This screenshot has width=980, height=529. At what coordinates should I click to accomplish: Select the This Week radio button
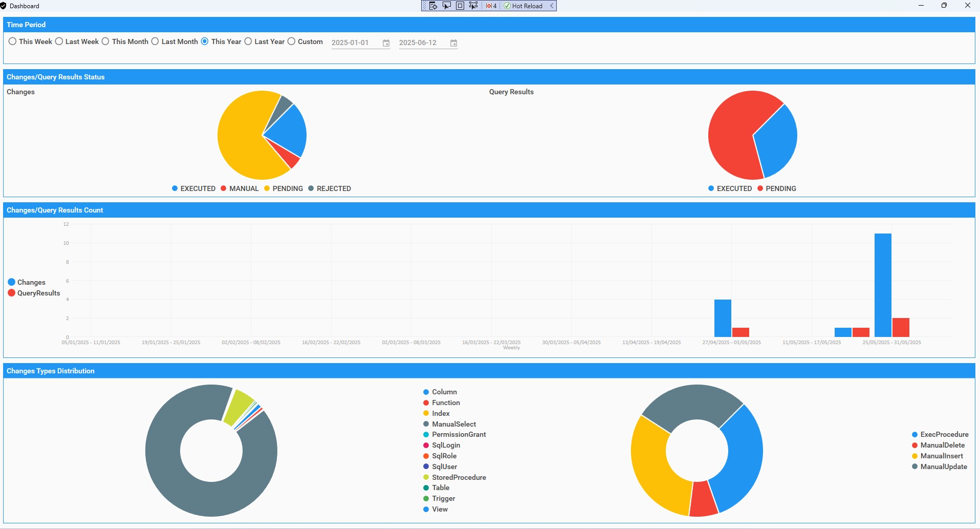[x=13, y=41]
